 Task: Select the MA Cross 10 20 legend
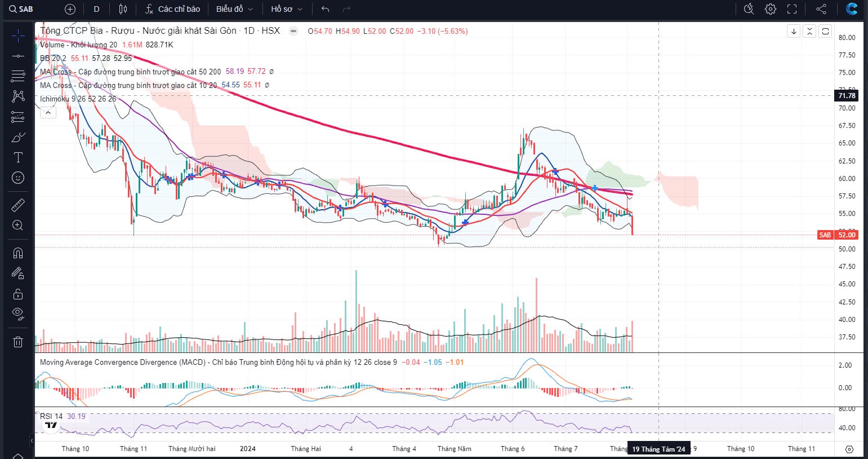(x=128, y=85)
